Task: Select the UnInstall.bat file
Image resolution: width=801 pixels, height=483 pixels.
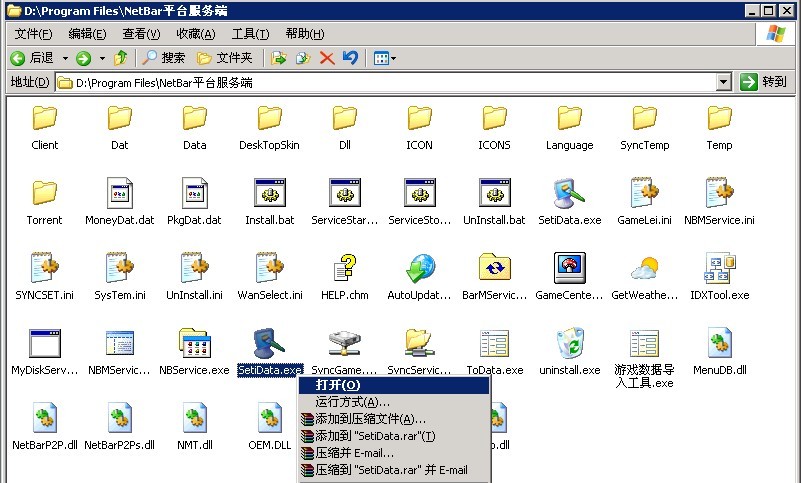Action: [x=494, y=201]
